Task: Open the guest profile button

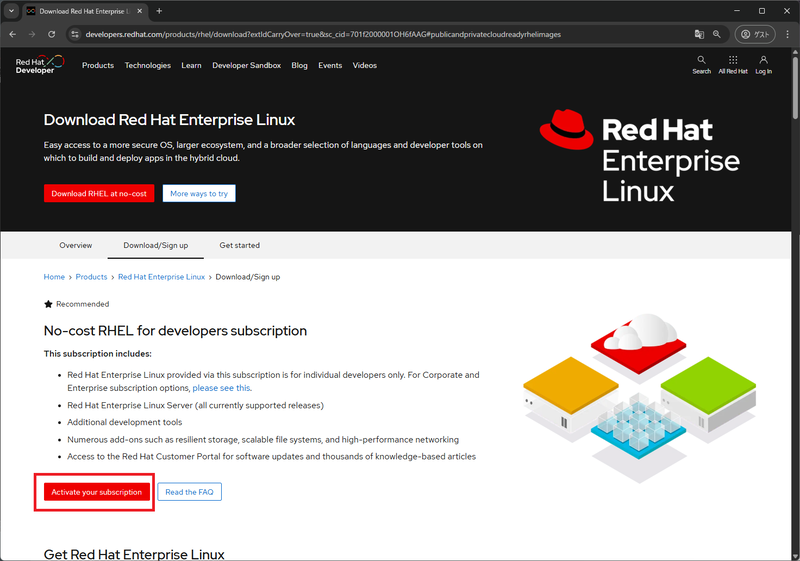Action: [x=755, y=34]
